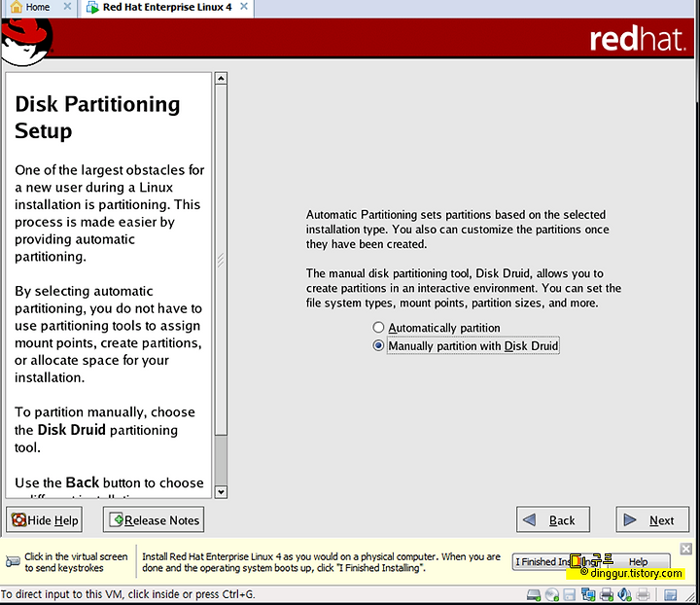
Task: Click the help panel scroll down arrow
Action: click(221, 492)
